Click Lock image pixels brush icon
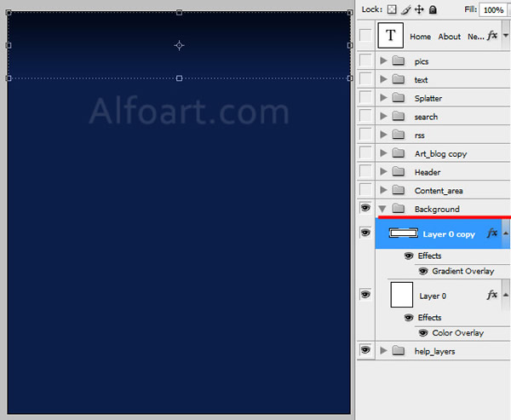This screenshot has height=420, width=511. (405, 9)
